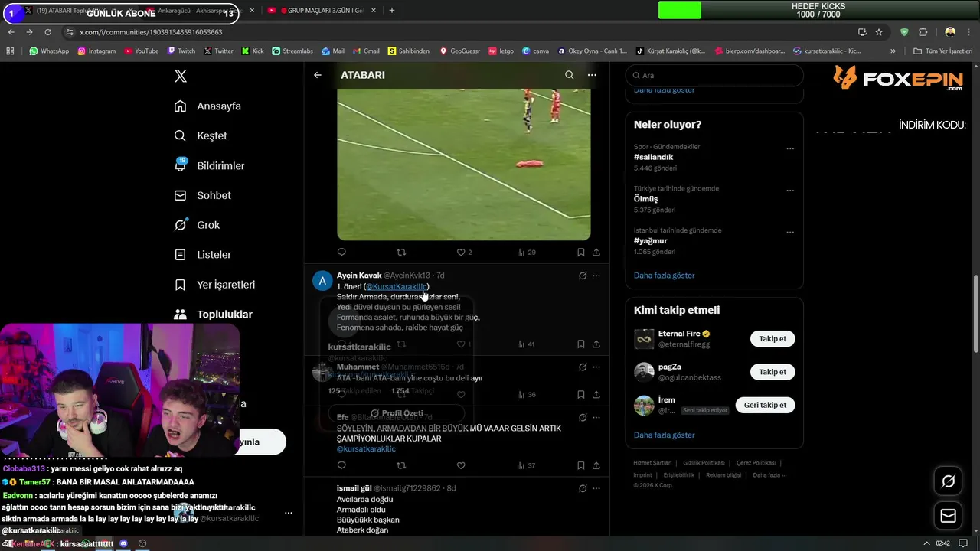
Task: Follow pagZa with Takip et
Action: pyautogui.click(x=773, y=372)
